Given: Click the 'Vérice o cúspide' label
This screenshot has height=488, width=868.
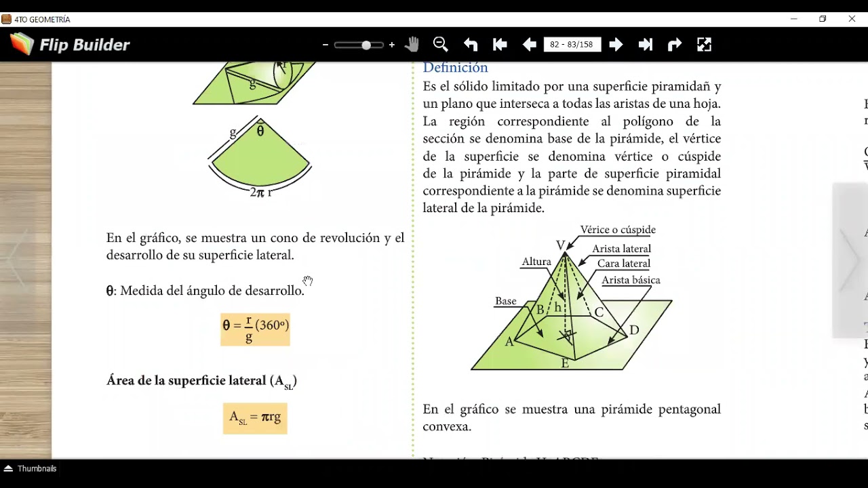Looking at the screenshot, I should (x=618, y=230).
